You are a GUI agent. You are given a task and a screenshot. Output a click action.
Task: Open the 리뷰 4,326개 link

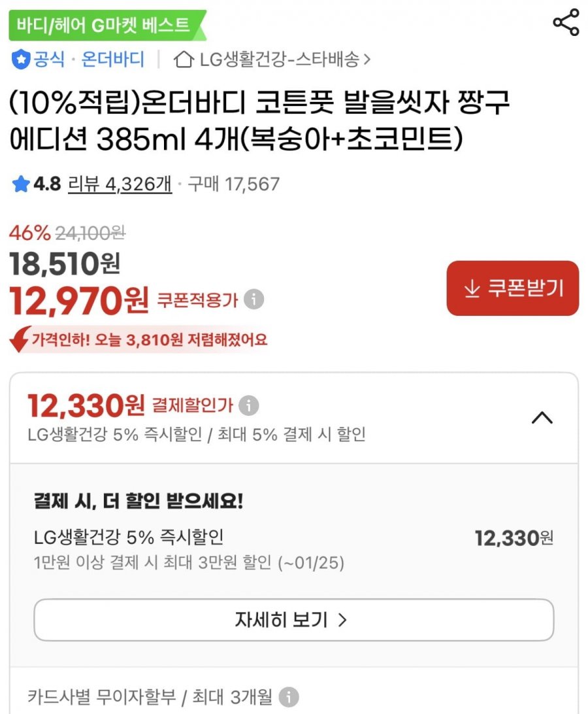click(120, 184)
